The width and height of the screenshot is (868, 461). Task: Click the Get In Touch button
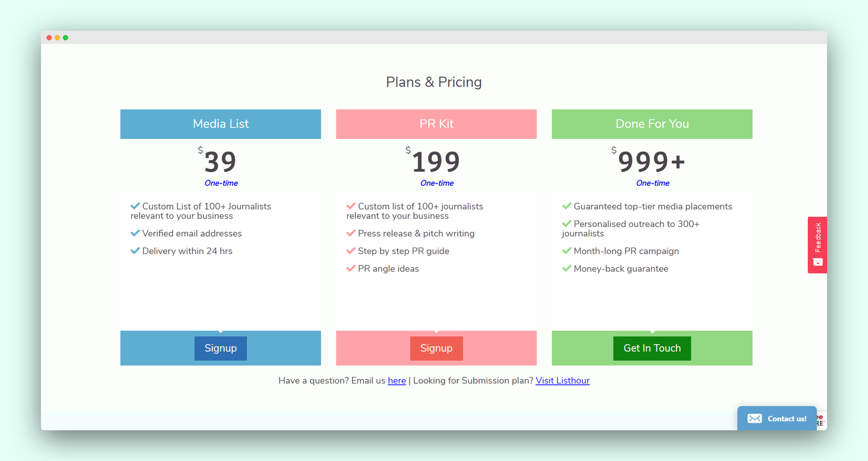[652, 348]
